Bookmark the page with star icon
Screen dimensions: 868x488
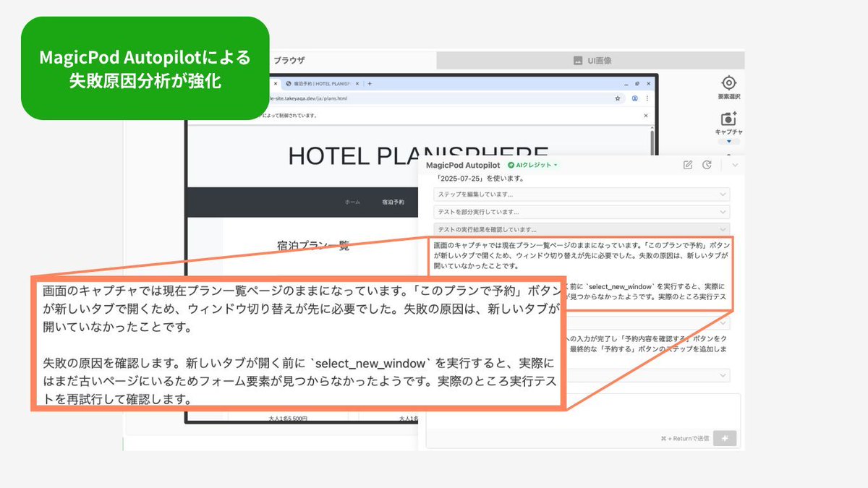[x=618, y=98]
